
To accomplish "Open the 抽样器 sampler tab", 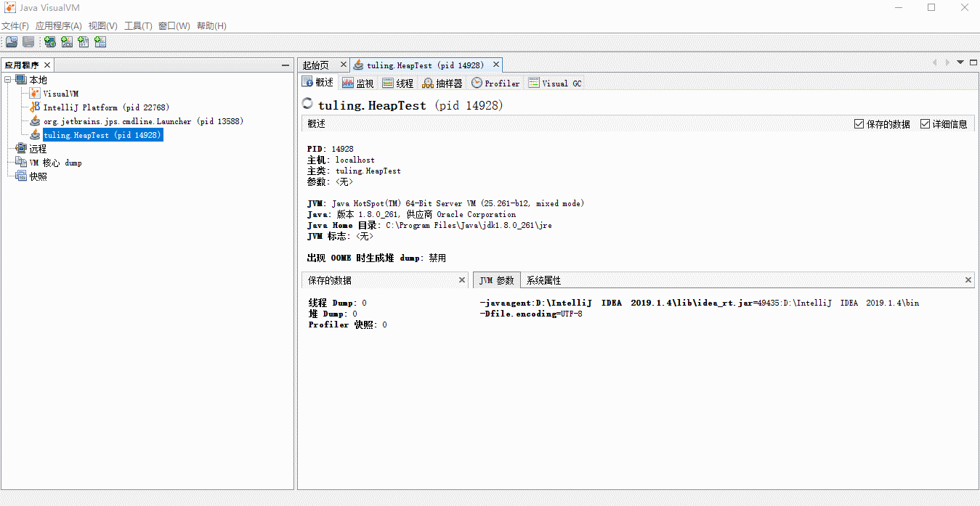I will [442, 83].
